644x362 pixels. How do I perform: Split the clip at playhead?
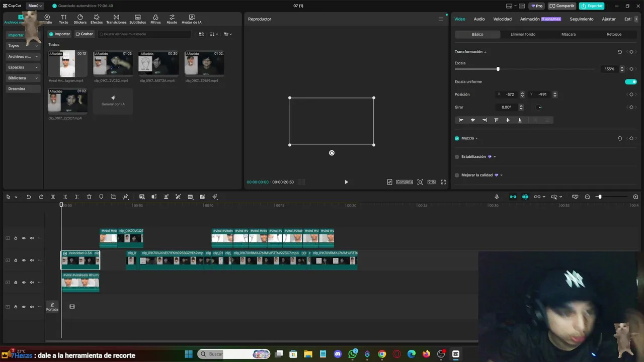pos(53,197)
